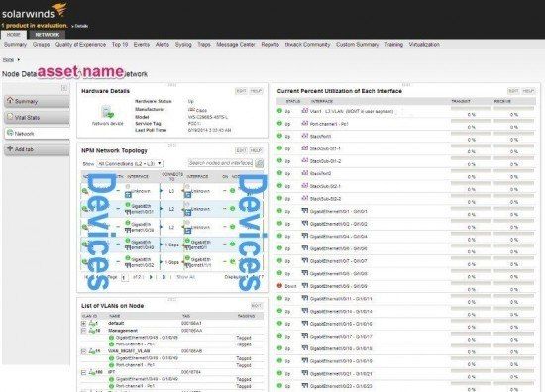Click the Vlan1 interface icon
This screenshot has height=392, width=545.
(x=305, y=111)
